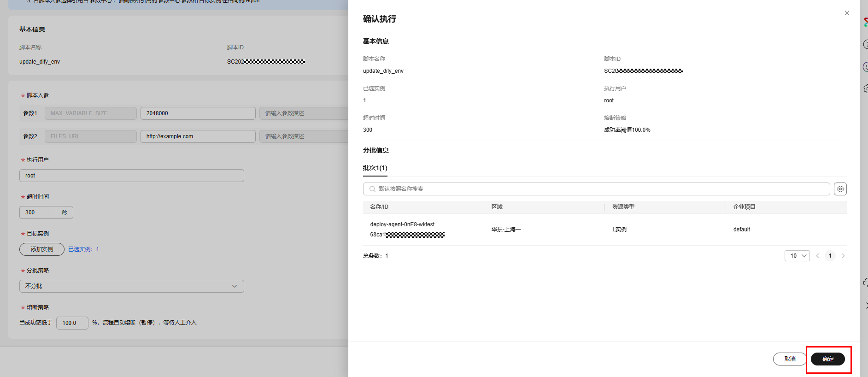
Task: Click 添加实例 button in background form
Action: coord(42,249)
